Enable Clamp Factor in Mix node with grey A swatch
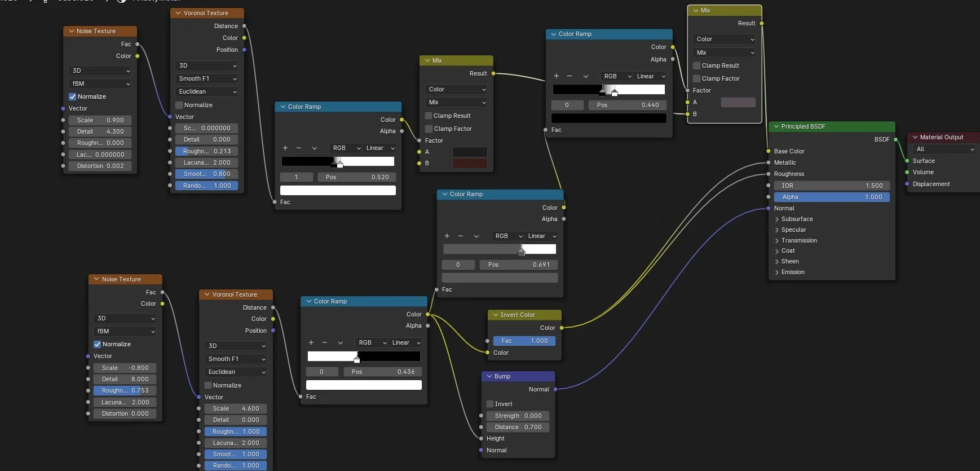Image resolution: width=980 pixels, height=471 pixels. point(696,78)
